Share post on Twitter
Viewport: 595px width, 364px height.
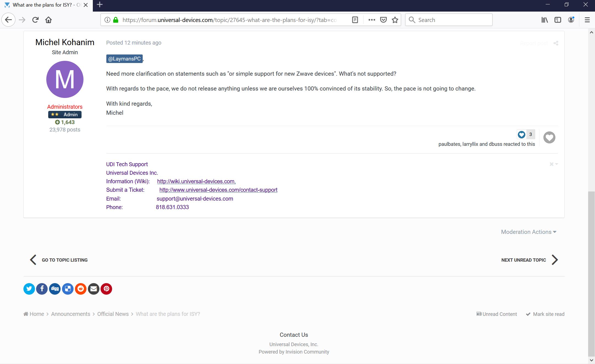pos(29,289)
